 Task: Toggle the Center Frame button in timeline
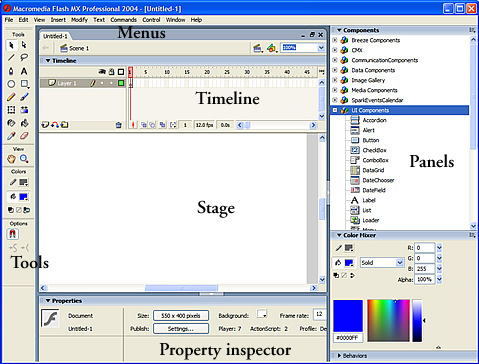coord(133,125)
